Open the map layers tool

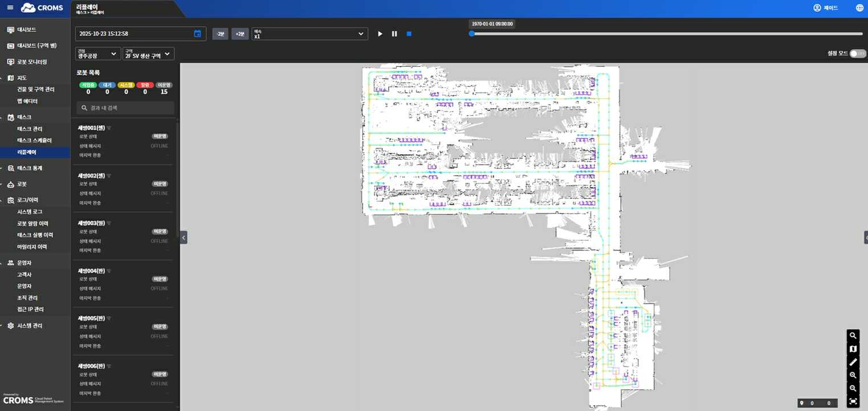pos(853,349)
